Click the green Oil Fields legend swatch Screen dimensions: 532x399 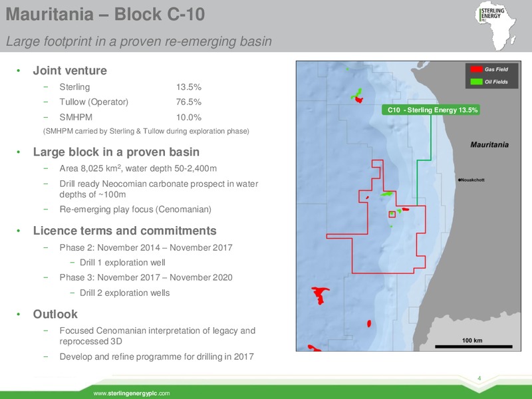tap(476, 82)
